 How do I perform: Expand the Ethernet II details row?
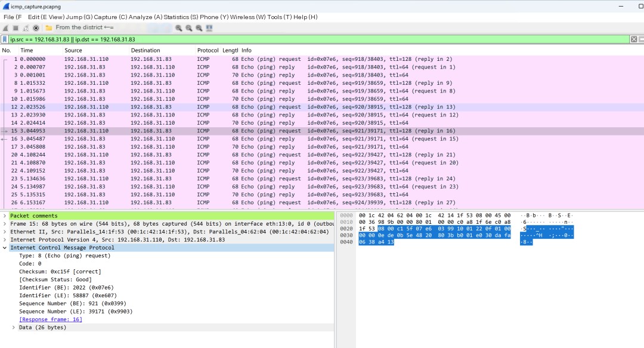tap(5, 232)
